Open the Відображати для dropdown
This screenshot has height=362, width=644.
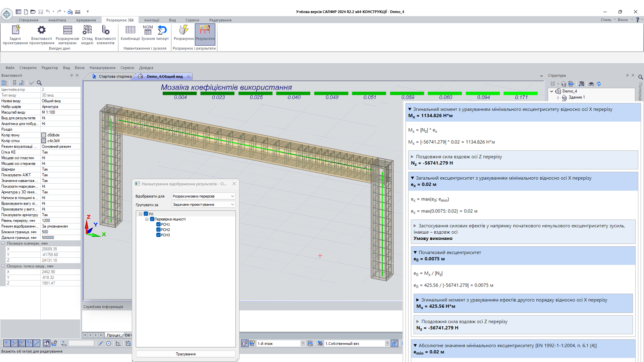click(203, 196)
